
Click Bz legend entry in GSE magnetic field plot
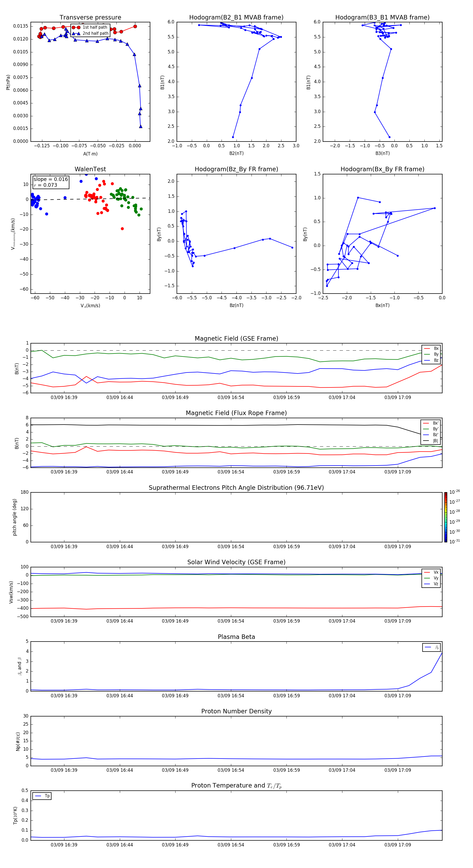[431, 360]
